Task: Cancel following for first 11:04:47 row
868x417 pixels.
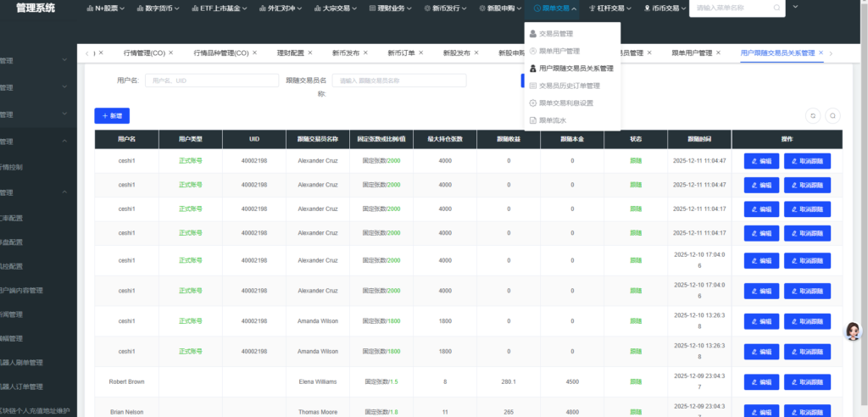Action: [x=807, y=161]
